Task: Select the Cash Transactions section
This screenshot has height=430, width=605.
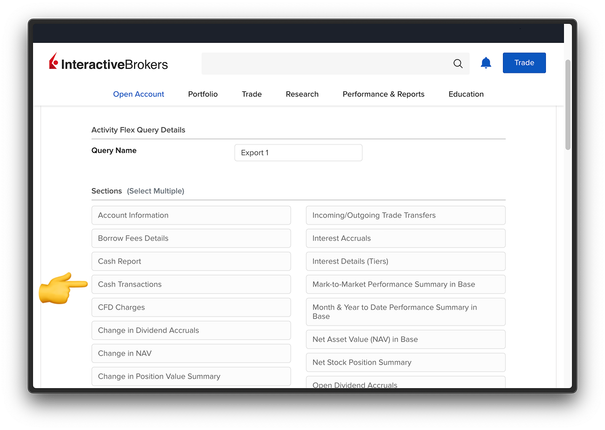Action: (x=191, y=284)
